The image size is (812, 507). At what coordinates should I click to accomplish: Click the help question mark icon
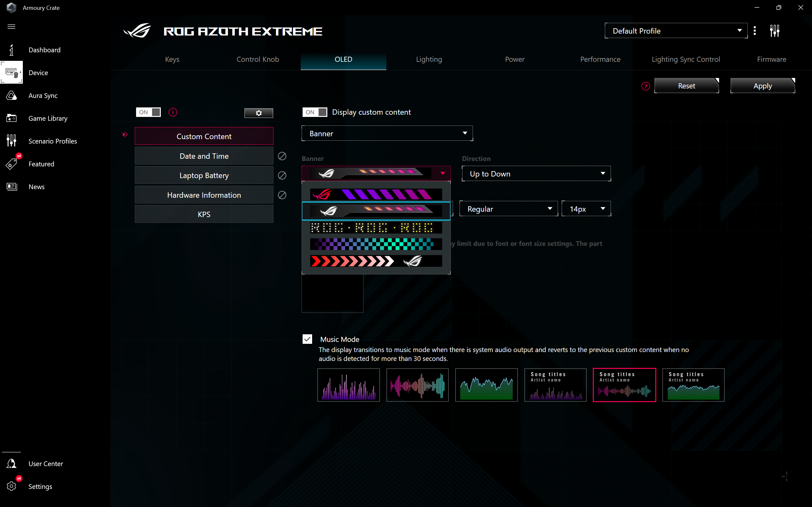[x=645, y=86]
